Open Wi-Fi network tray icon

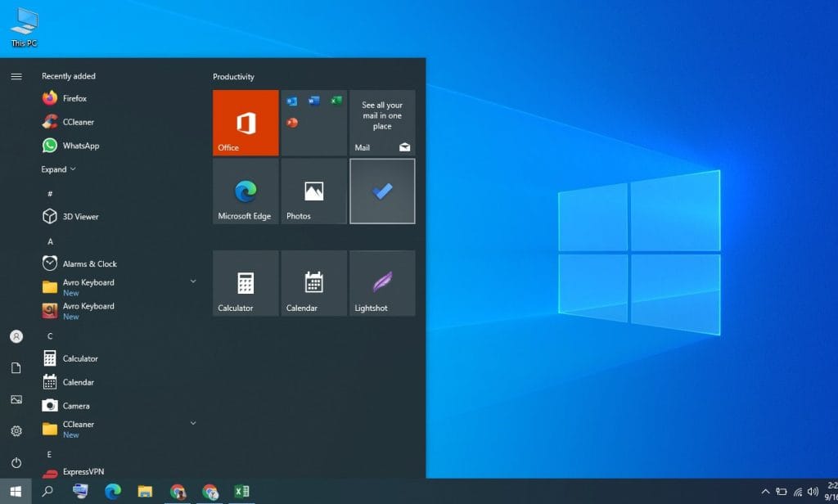click(798, 492)
